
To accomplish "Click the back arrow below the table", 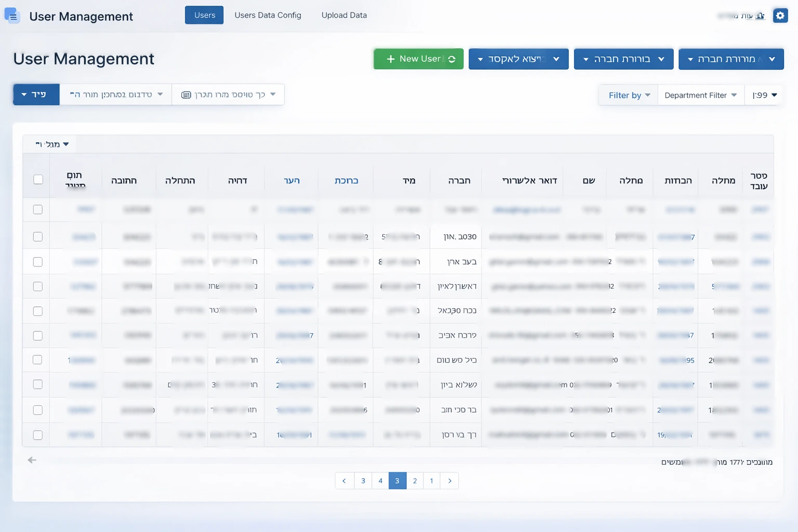I will click(32, 460).
